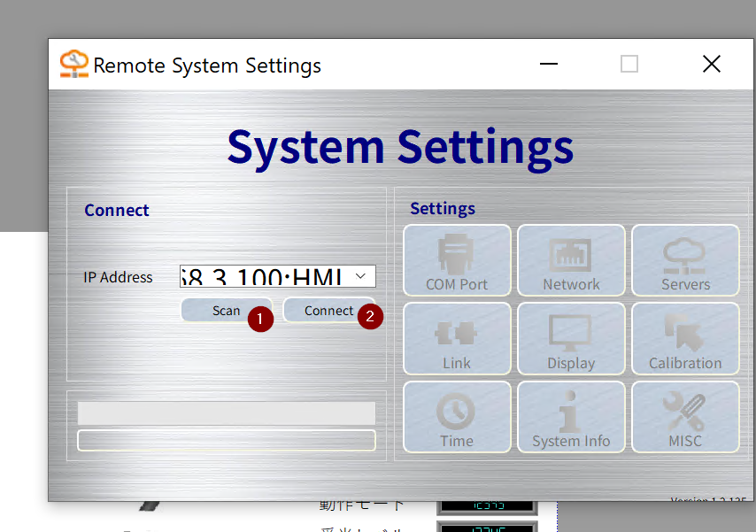Image resolution: width=756 pixels, height=532 pixels.
Task: Expand the IP Address dropdown arrow
Action: [361, 276]
